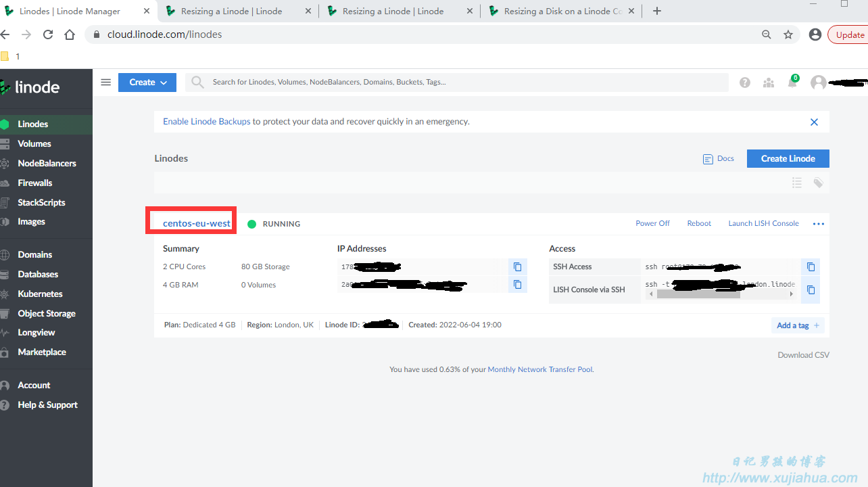Screen dimensions: 868x487
Task: Click Add a tag button
Action: [798, 325]
